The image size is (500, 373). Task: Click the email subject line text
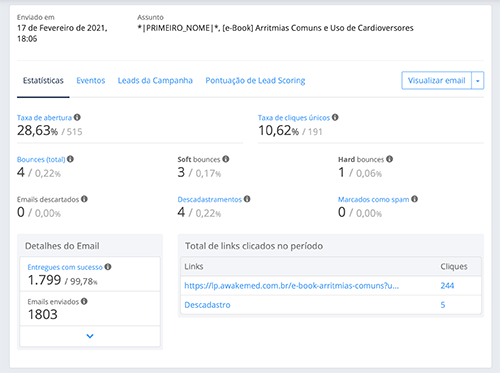pos(275,28)
